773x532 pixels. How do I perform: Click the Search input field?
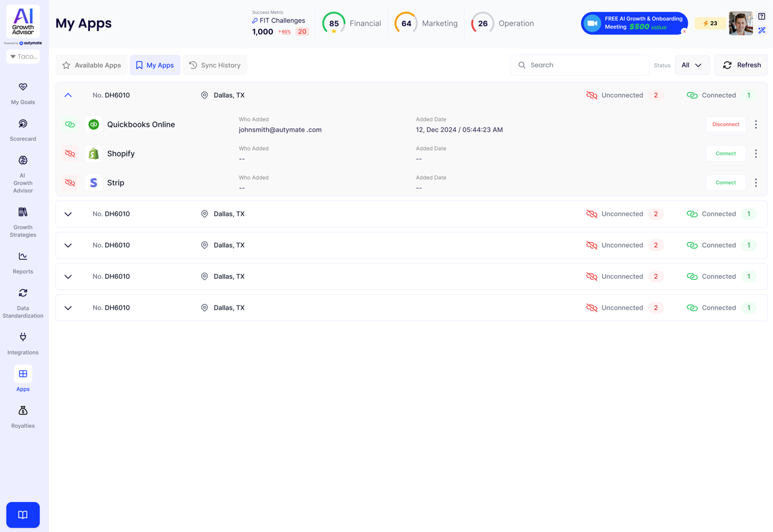tap(584, 65)
